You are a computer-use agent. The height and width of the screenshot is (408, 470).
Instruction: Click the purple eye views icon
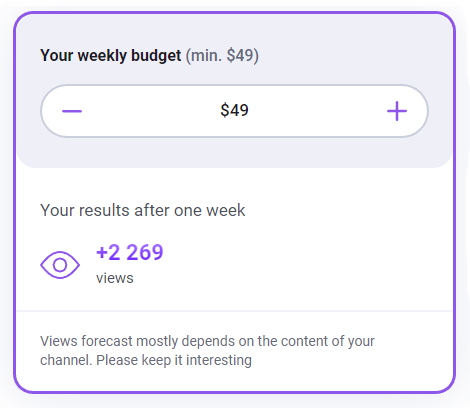coord(60,265)
